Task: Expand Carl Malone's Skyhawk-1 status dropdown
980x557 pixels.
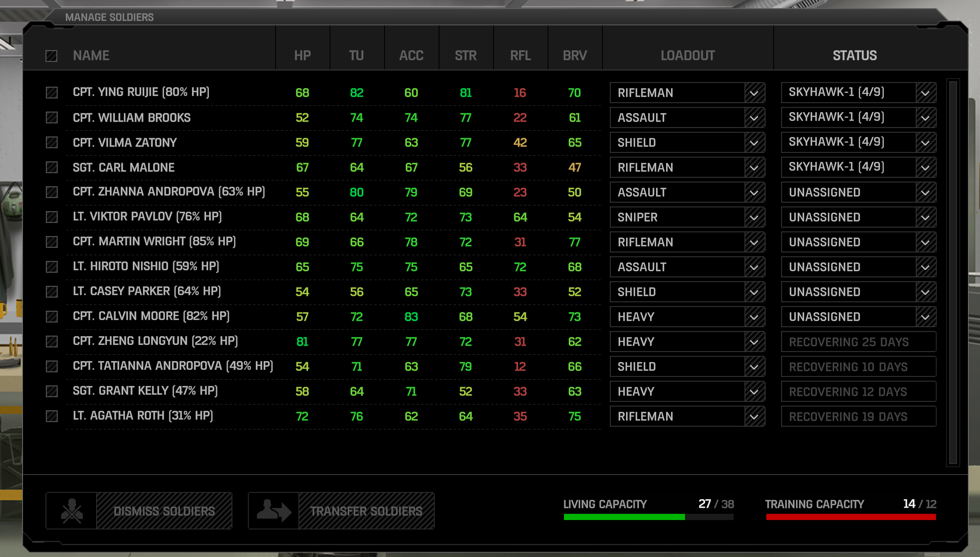Action: click(x=859, y=167)
